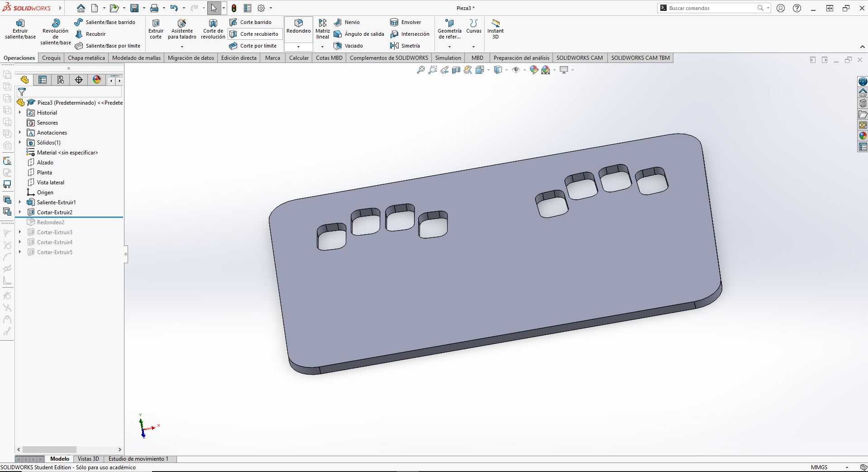The image size is (868, 472).
Task: Select the Nervio rib tool
Action: [347, 22]
